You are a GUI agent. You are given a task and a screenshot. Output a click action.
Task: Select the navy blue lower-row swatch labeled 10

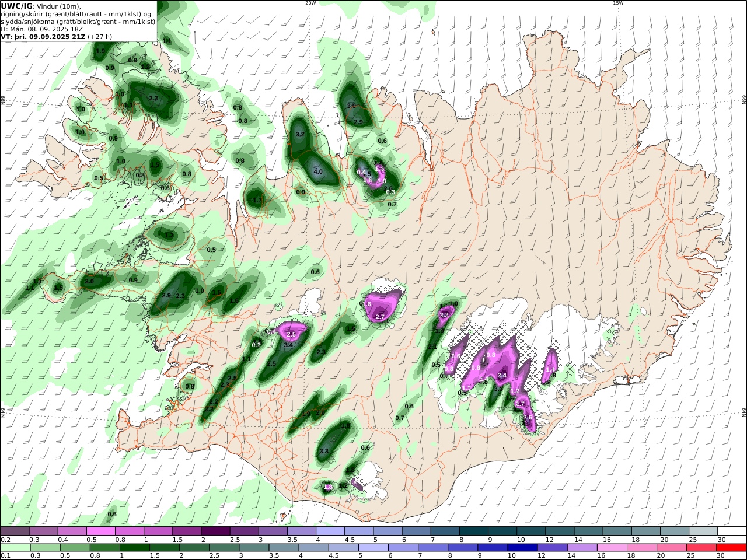click(522, 547)
